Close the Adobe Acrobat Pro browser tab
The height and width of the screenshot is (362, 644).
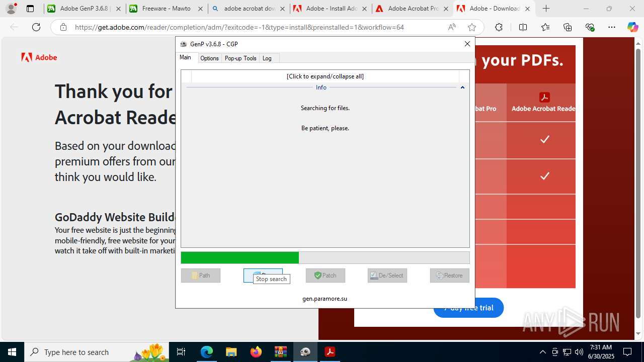446,9
